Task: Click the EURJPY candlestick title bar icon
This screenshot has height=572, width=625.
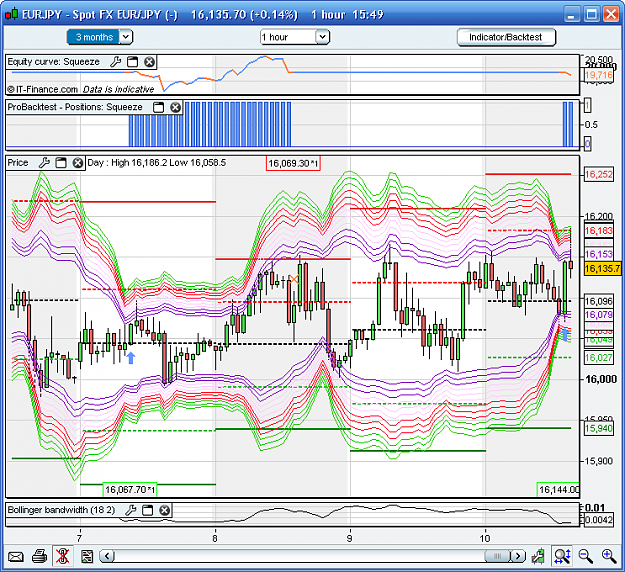Action: coord(12,14)
